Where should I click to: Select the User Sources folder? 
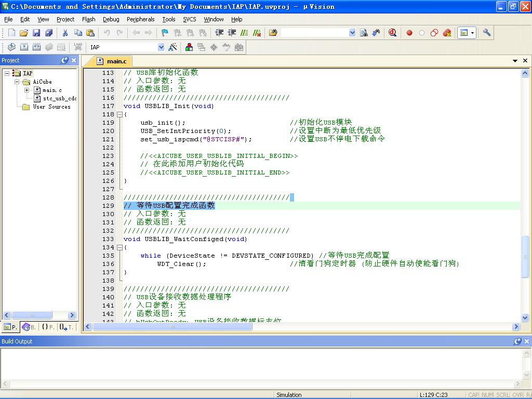pyautogui.click(x=51, y=107)
